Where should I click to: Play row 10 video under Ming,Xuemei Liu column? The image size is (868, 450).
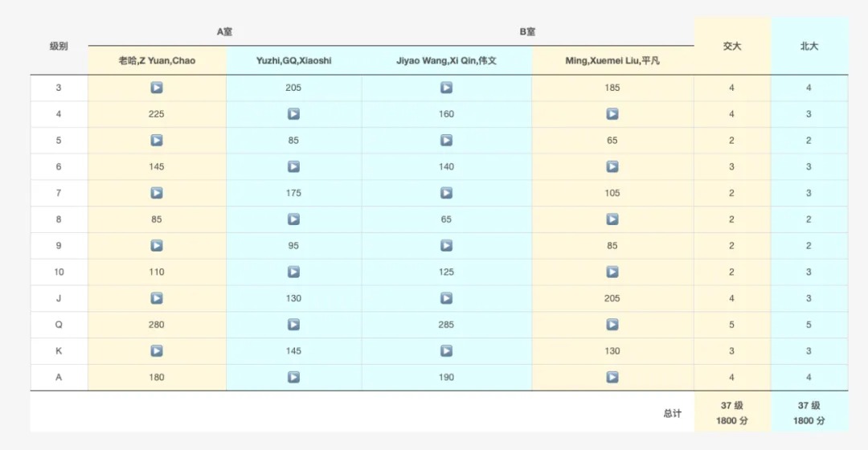[x=612, y=272]
